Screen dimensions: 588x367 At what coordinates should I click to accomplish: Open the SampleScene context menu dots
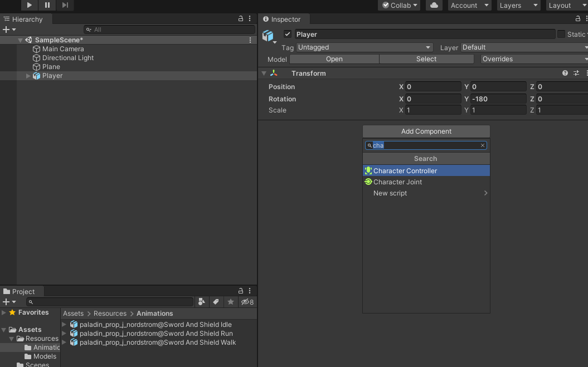click(250, 40)
